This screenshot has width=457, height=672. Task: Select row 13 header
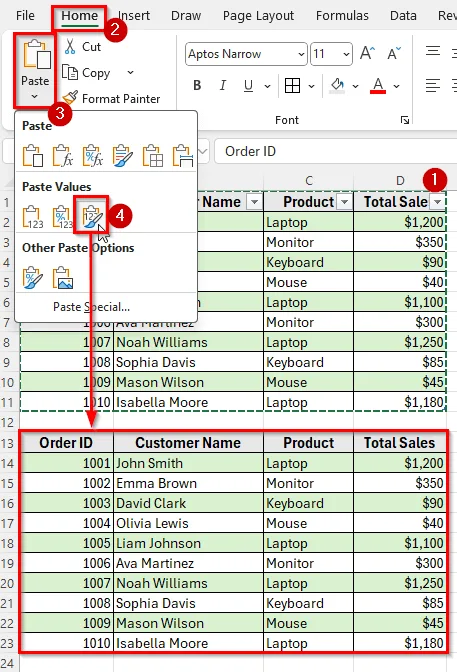(8, 443)
